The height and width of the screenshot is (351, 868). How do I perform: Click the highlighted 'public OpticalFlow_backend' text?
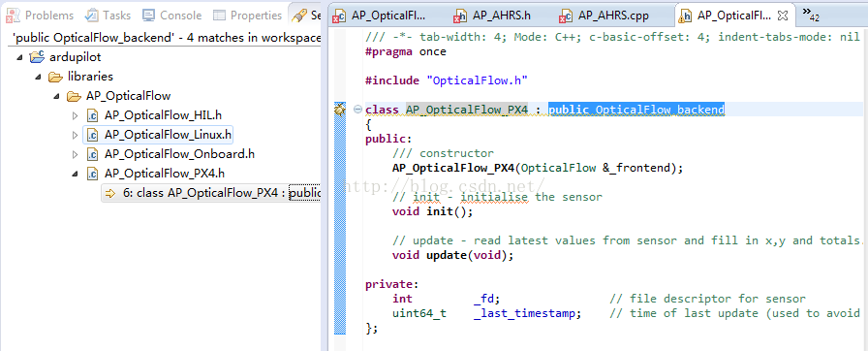[636, 110]
